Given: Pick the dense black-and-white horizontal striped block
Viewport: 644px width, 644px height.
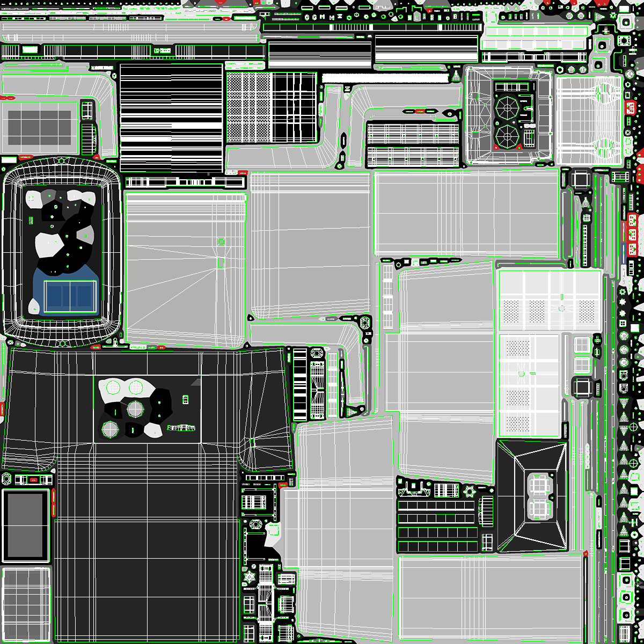Looking at the screenshot, I should pyautogui.click(x=171, y=118).
